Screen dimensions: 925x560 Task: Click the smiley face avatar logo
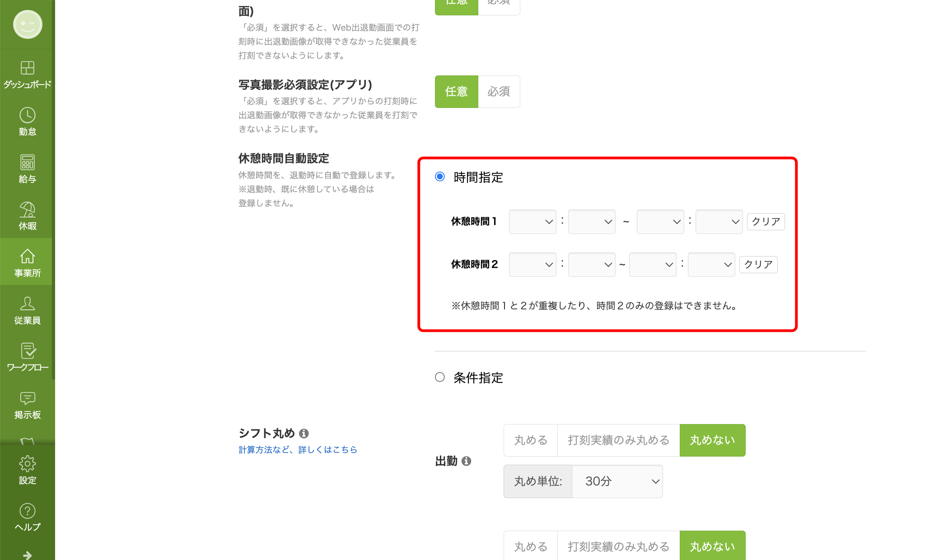(28, 24)
